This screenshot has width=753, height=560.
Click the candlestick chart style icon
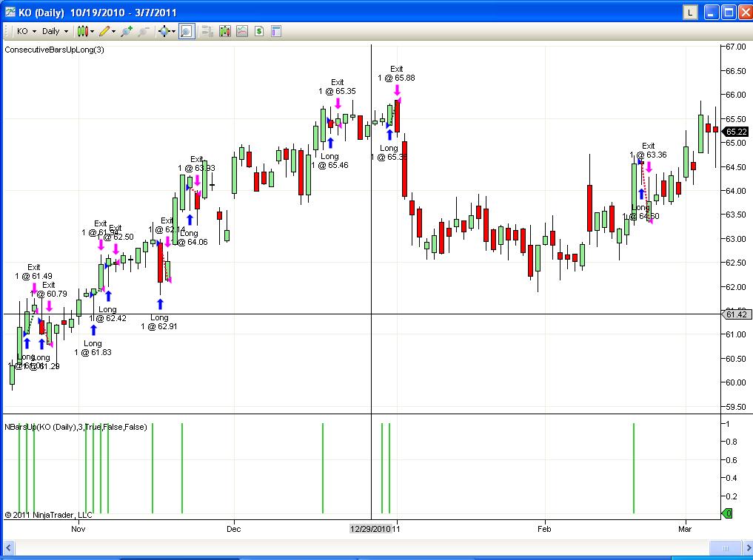click(x=83, y=31)
